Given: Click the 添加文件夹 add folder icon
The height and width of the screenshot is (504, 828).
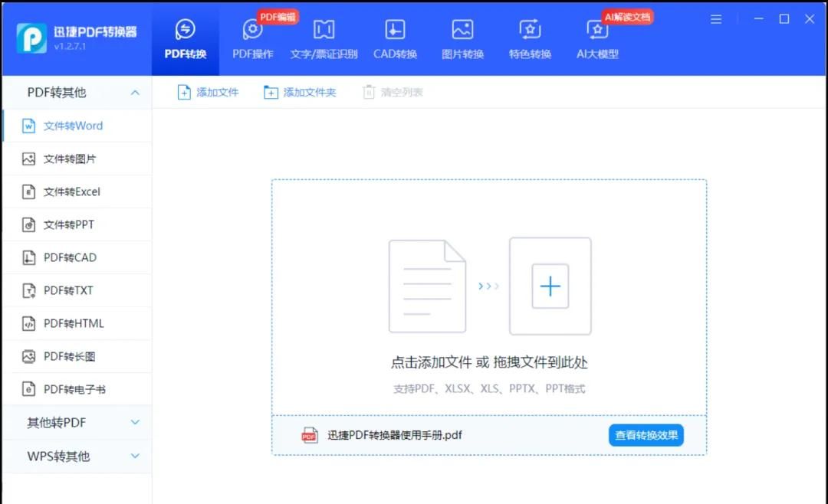Looking at the screenshot, I should coord(300,91).
